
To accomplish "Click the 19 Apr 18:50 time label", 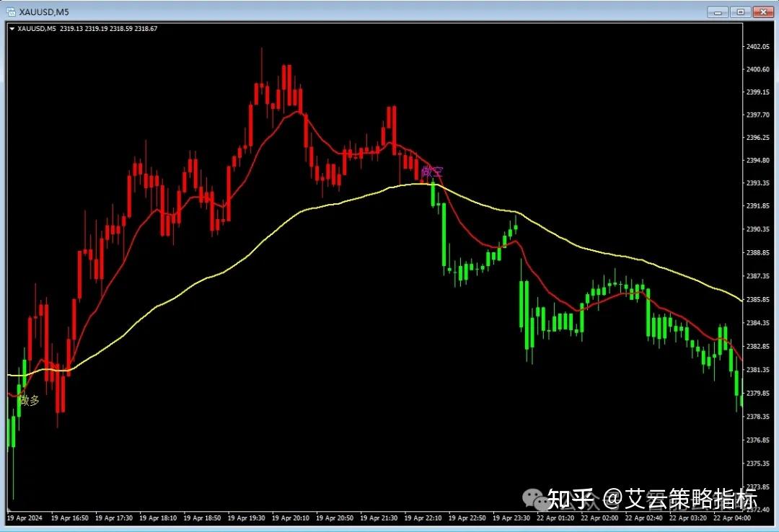I will point(202,518).
